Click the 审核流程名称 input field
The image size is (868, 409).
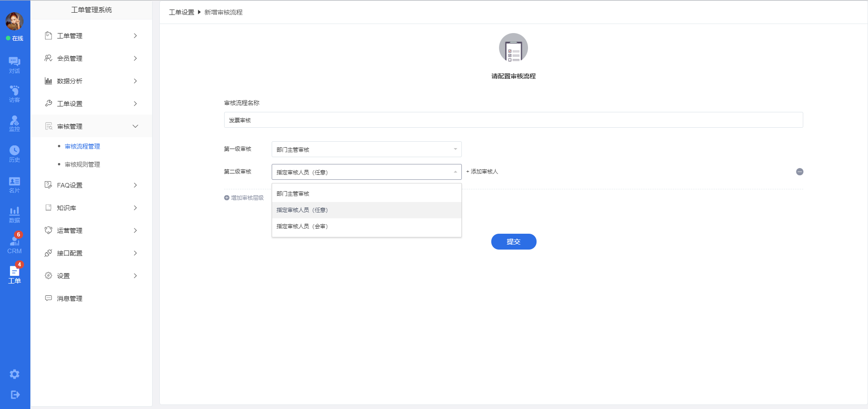tap(513, 120)
